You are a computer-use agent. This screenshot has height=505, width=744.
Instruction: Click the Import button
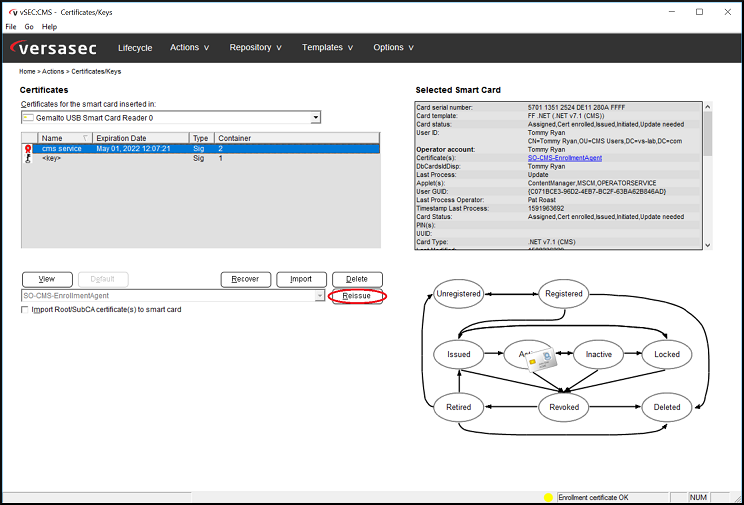click(301, 279)
